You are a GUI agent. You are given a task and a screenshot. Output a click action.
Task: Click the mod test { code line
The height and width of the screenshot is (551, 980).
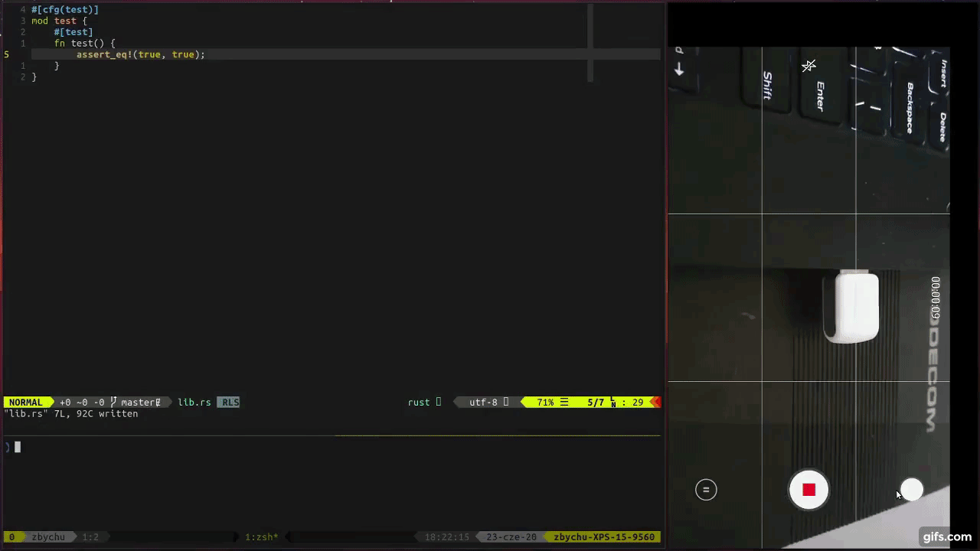pyautogui.click(x=60, y=21)
